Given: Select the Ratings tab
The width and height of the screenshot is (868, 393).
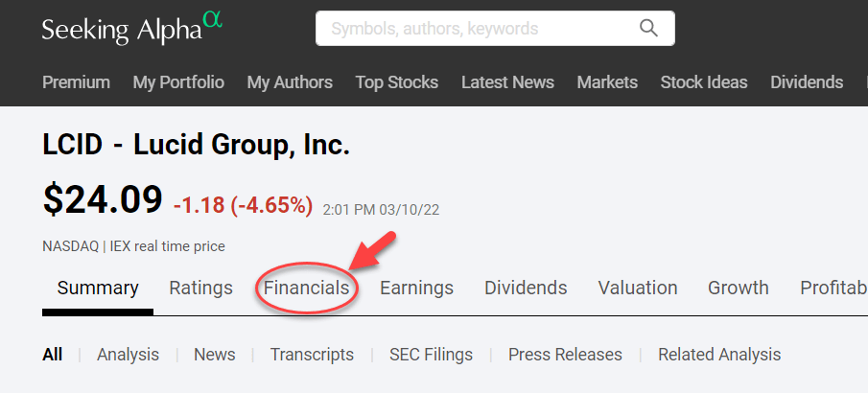Looking at the screenshot, I should [200, 288].
